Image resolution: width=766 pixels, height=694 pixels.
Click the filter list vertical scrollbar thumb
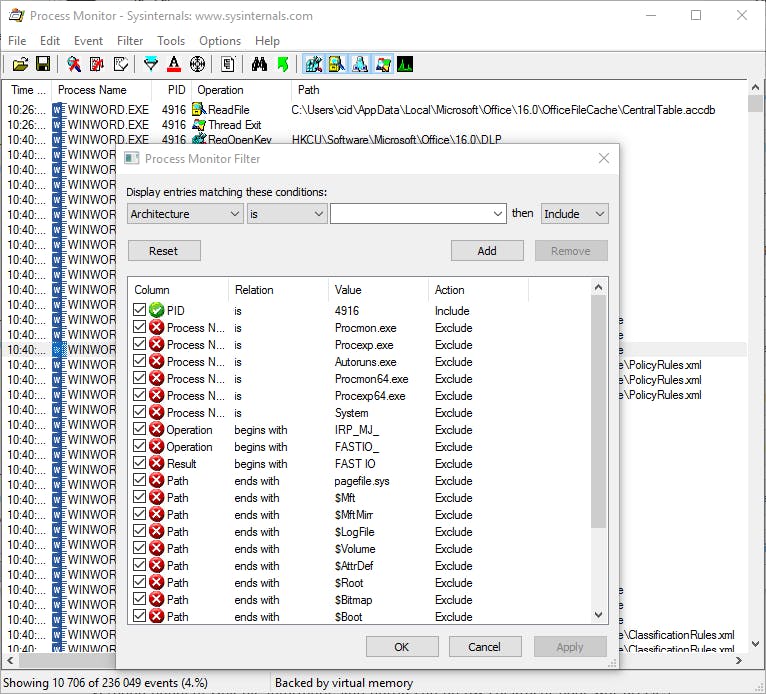click(x=598, y=411)
